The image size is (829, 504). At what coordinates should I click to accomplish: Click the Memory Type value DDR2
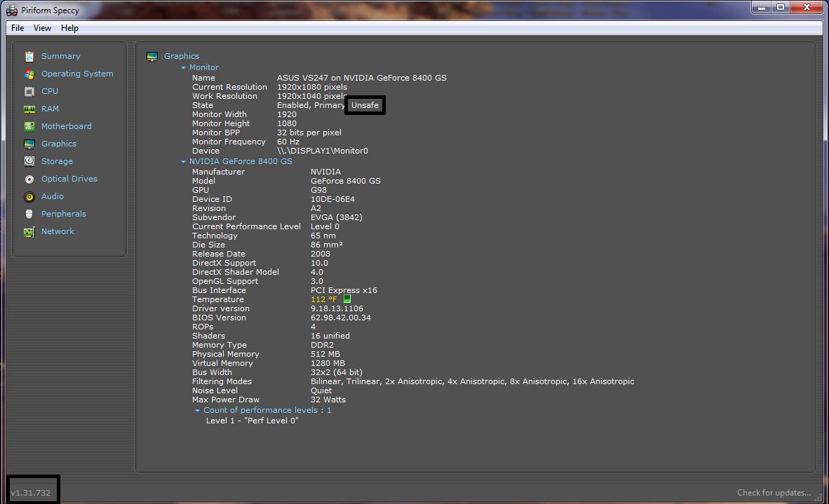(322, 345)
